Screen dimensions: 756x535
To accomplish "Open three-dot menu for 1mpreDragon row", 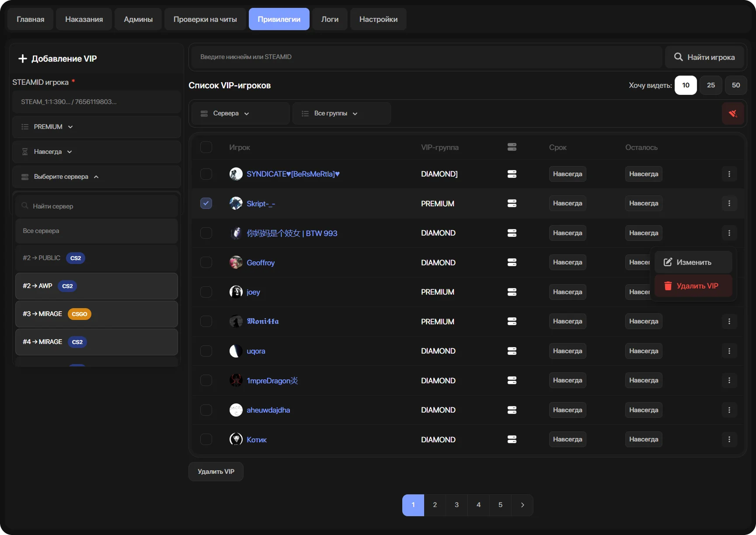I will [729, 380].
